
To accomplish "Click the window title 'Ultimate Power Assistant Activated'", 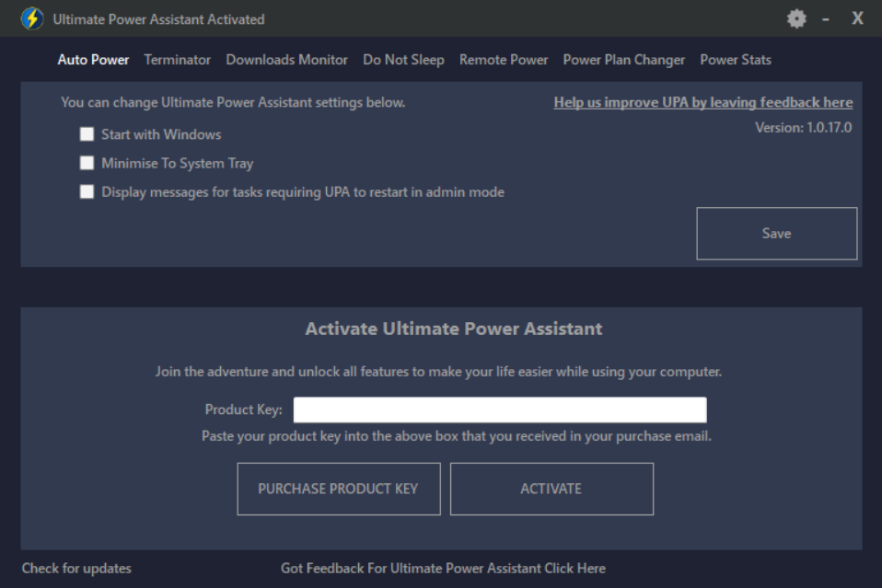I will (158, 19).
